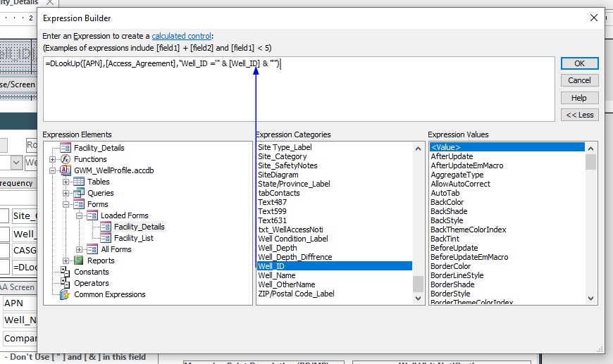
Task: Select <Value> in Expression Values
Action: pos(507,147)
